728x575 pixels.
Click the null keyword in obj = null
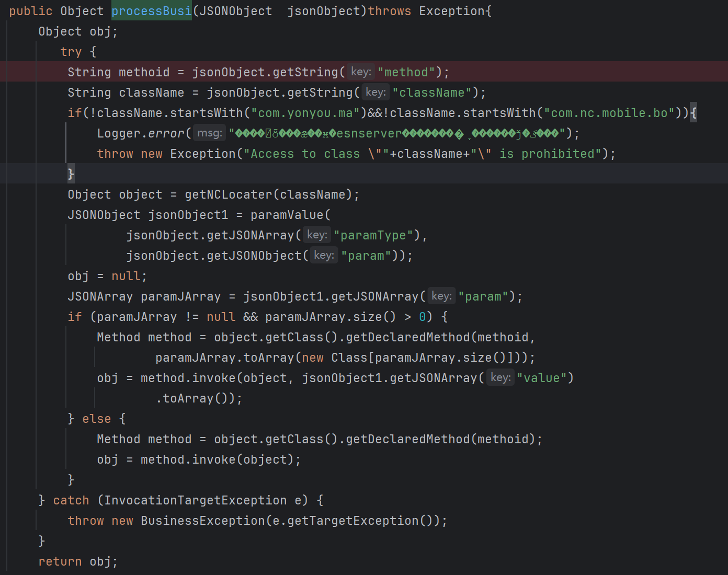click(x=126, y=276)
